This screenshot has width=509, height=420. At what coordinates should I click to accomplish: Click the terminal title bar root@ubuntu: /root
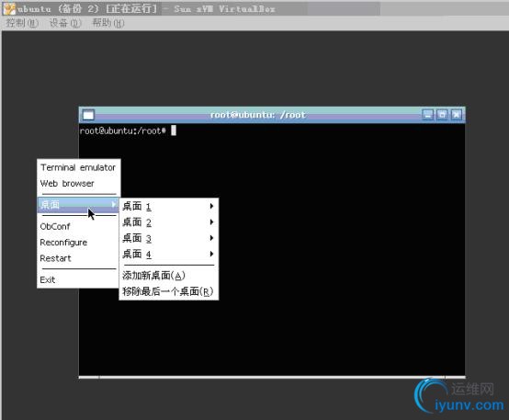click(258, 115)
